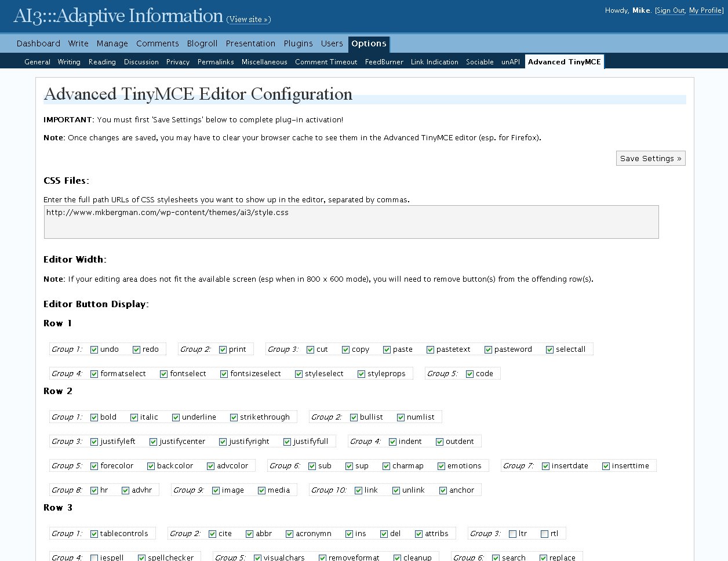Toggle the link checkbox in Group 10
This screenshot has width=728, height=561.
pyautogui.click(x=358, y=490)
